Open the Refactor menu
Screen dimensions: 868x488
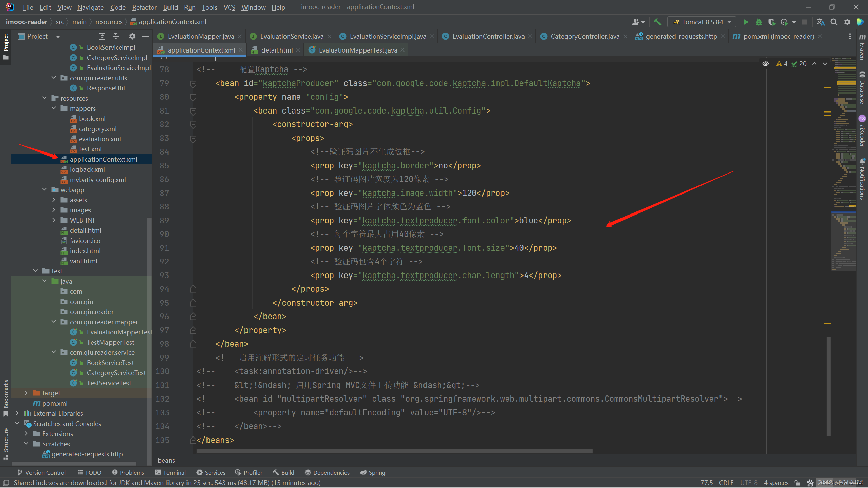click(144, 7)
